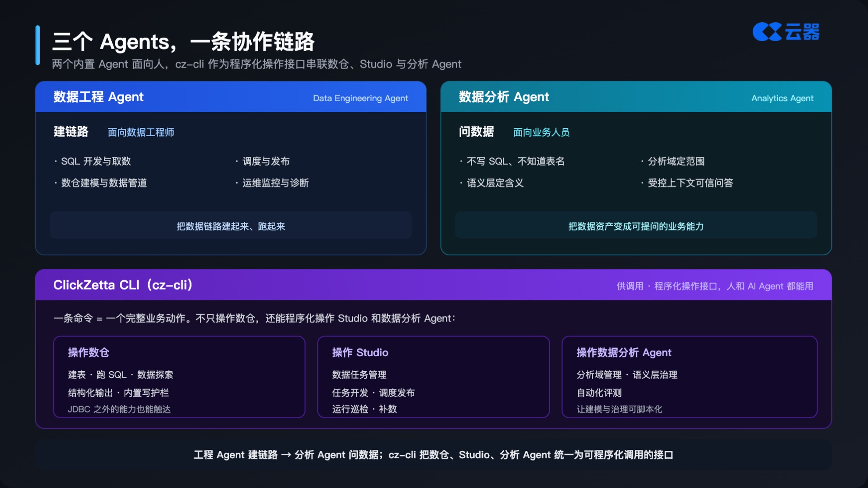The width and height of the screenshot is (868, 488).
Task: Click the '操作数据分析 Agent' card title
Action: pyautogui.click(x=624, y=352)
